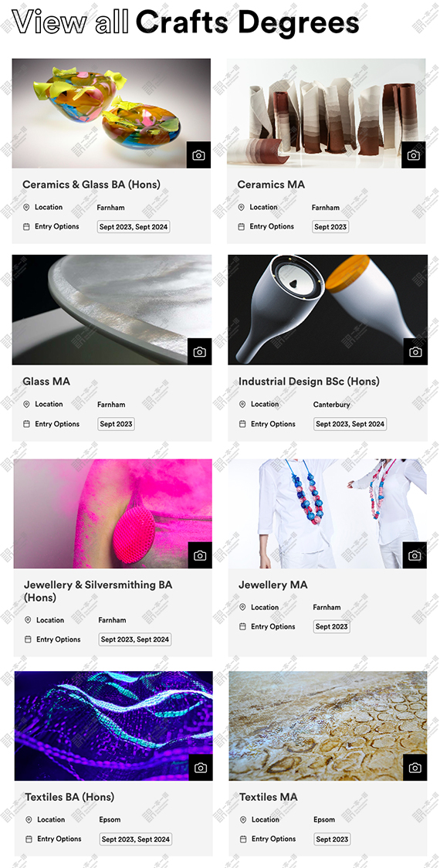Click camera icon on Jewellery & Silversmithing image
This screenshot has height=868, width=440.
tap(200, 555)
